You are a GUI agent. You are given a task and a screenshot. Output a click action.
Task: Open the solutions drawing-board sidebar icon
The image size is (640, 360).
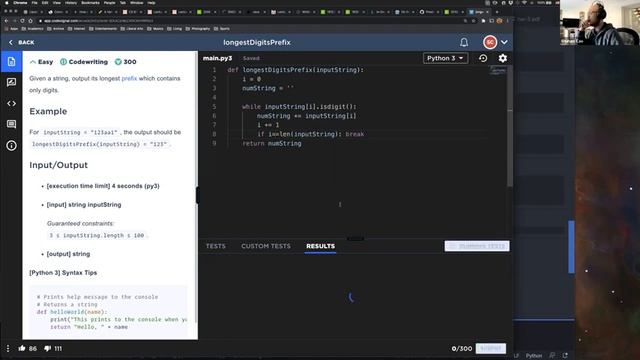(11, 82)
